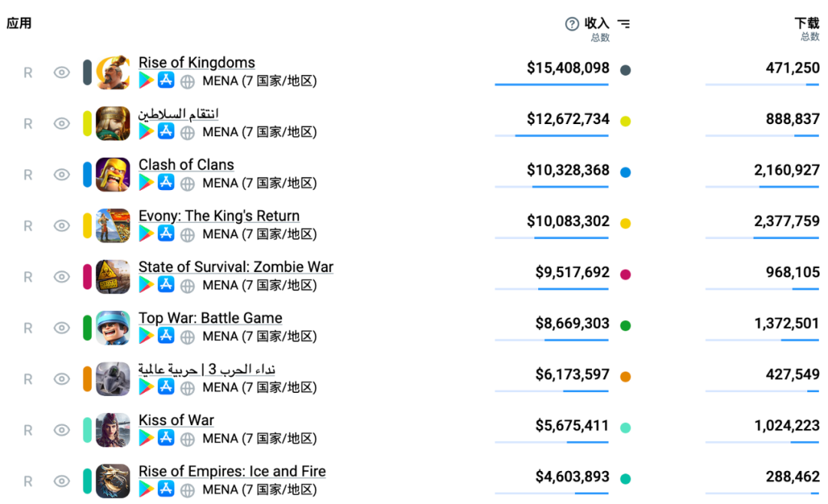
Task: Sort by the 收入 column header
Action: [x=596, y=24]
